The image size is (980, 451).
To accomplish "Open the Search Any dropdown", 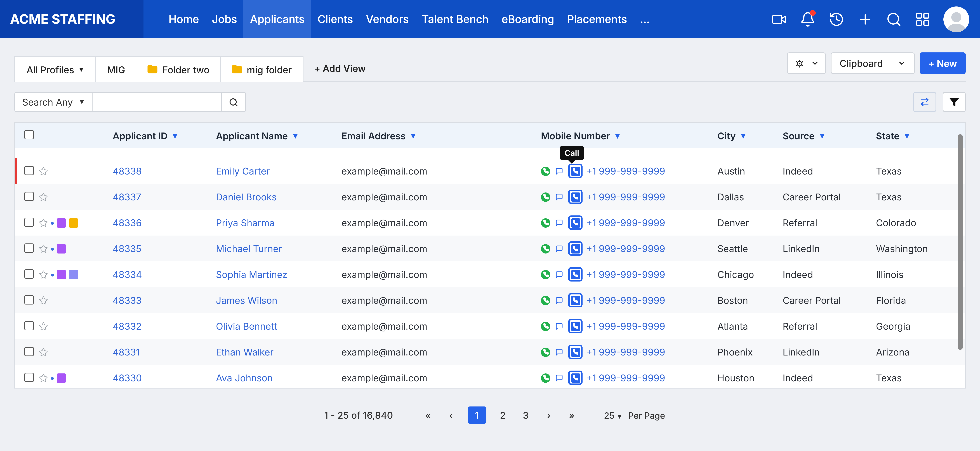I will 53,102.
